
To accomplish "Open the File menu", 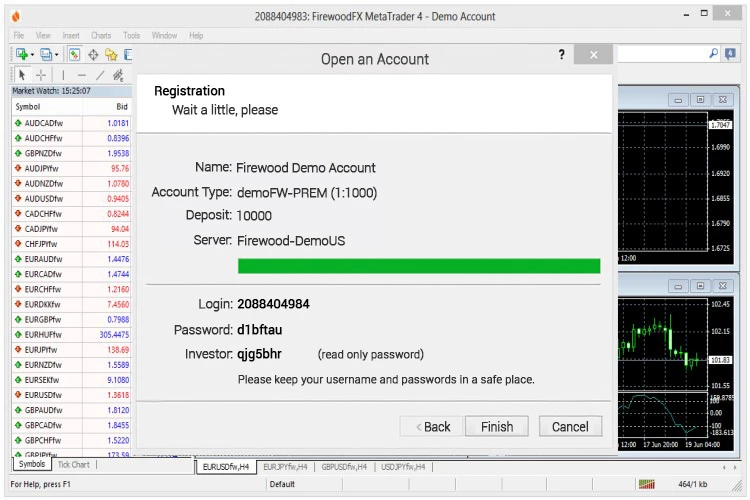I will pos(19,35).
